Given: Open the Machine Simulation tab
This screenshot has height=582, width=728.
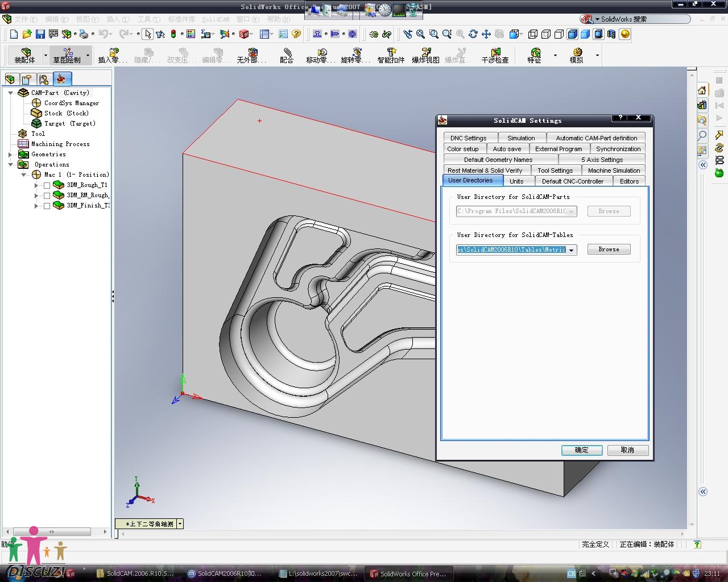Looking at the screenshot, I should (x=614, y=171).
